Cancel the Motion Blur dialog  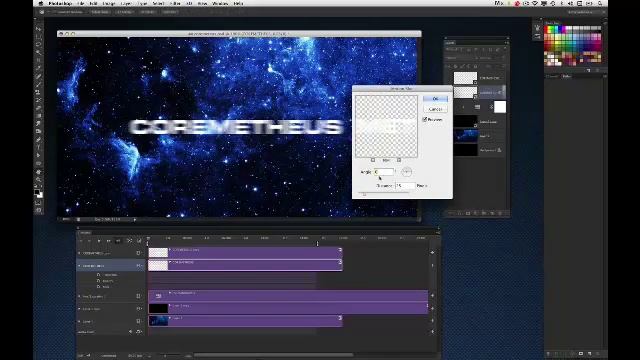tap(435, 109)
